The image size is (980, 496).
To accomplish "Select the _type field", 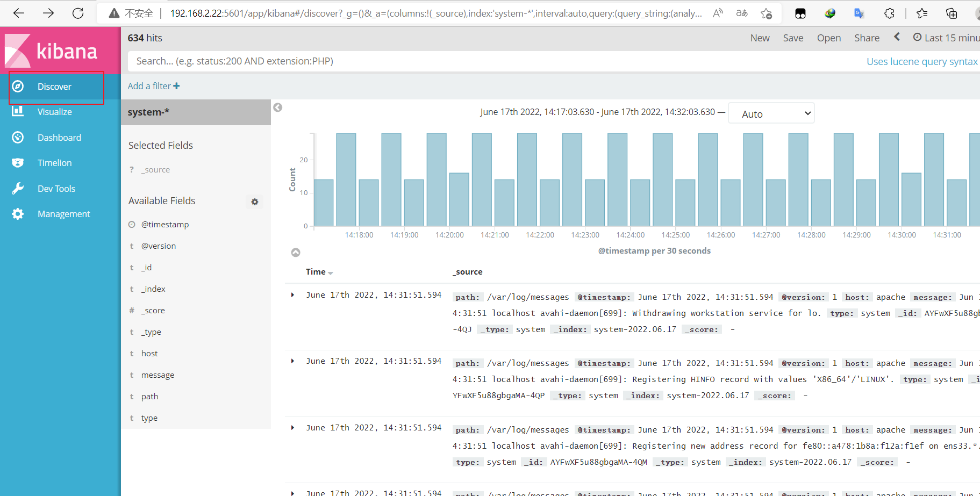I will [x=151, y=332].
